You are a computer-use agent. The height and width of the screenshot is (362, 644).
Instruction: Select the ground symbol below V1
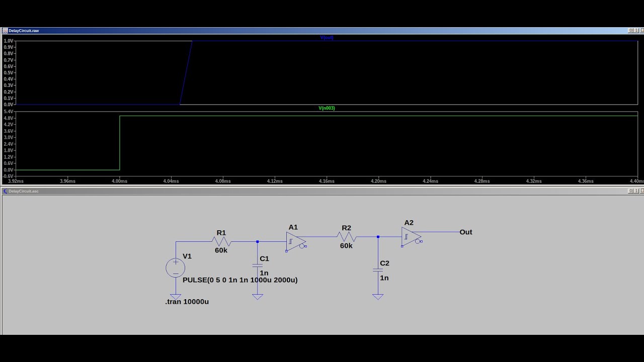[x=176, y=297]
